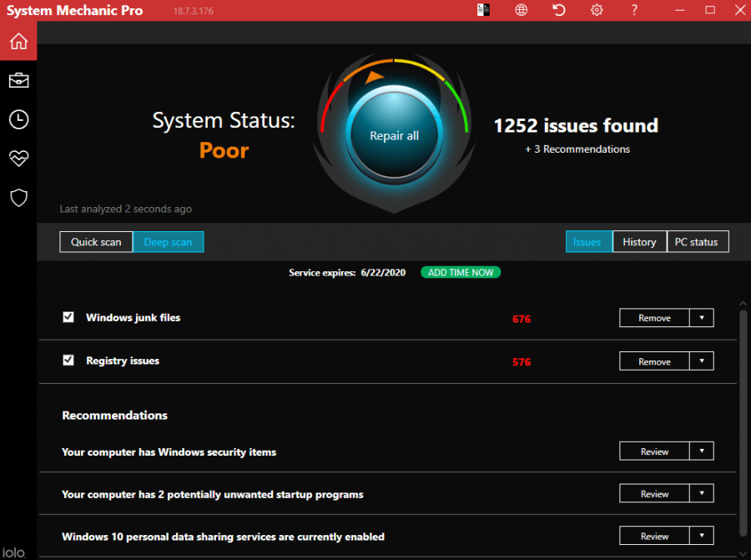Uncheck the Windows junk files checkbox
The width and height of the screenshot is (751, 560).
point(68,317)
